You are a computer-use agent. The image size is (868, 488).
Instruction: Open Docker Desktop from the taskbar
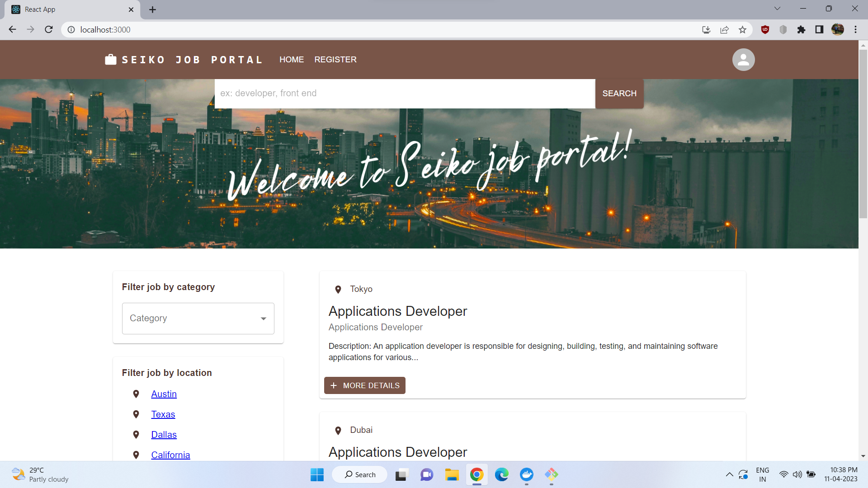(527, 474)
